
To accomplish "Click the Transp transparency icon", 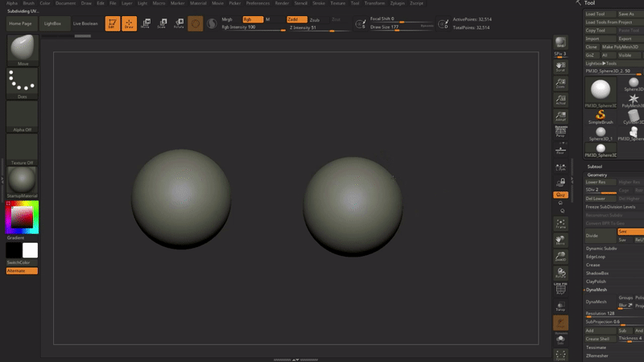I will pos(560,306).
